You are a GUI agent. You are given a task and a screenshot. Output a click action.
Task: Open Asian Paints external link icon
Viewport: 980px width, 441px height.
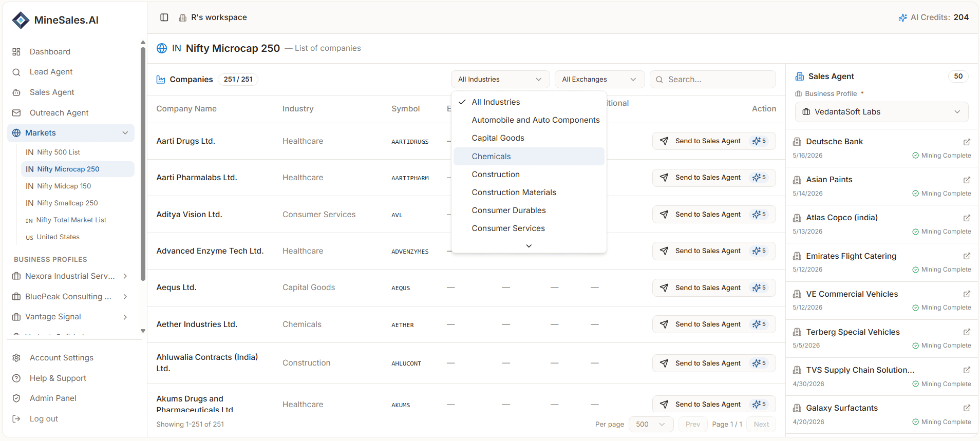click(967, 180)
